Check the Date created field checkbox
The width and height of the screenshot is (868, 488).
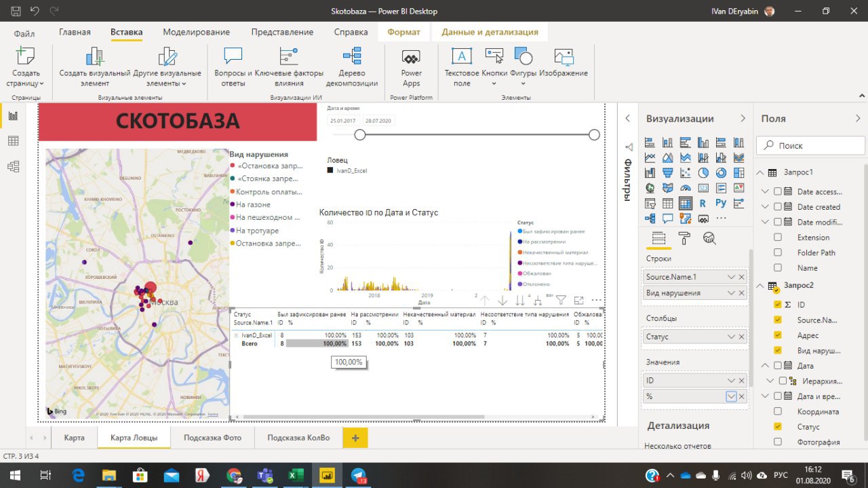(x=778, y=207)
